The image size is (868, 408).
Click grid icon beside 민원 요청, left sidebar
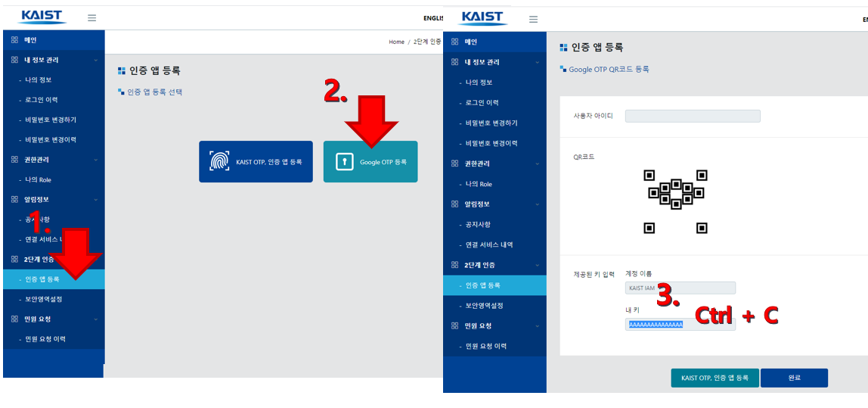[14, 319]
